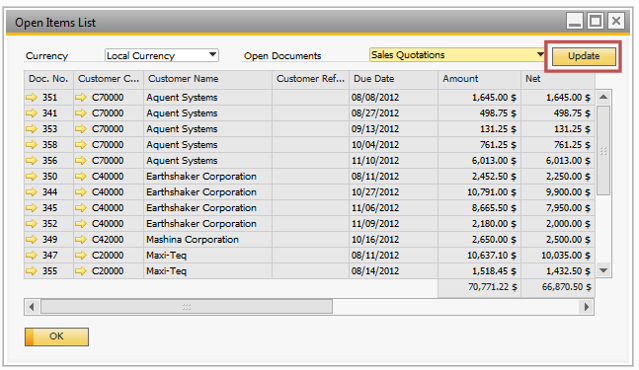
Task: Select due date 09/13/2012 cell
Action: point(393,129)
